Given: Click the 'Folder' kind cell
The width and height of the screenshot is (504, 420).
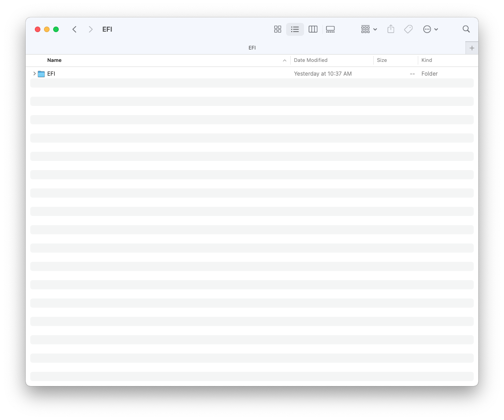Looking at the screenshot, I should (429, 73).
